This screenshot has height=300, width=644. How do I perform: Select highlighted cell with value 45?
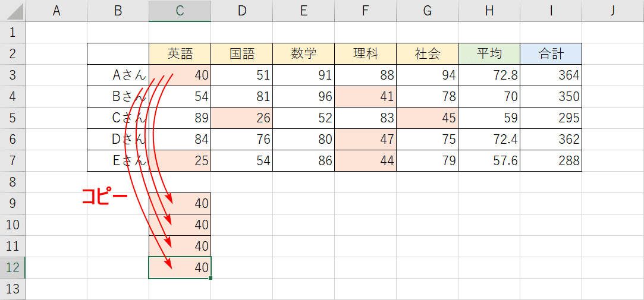click(x=427, y=118)
